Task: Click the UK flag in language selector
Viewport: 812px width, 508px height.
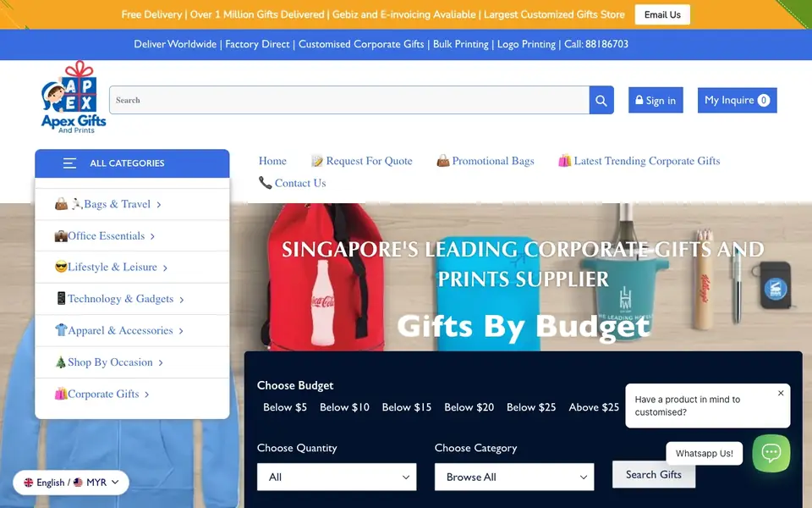Action: pos(29,483)
